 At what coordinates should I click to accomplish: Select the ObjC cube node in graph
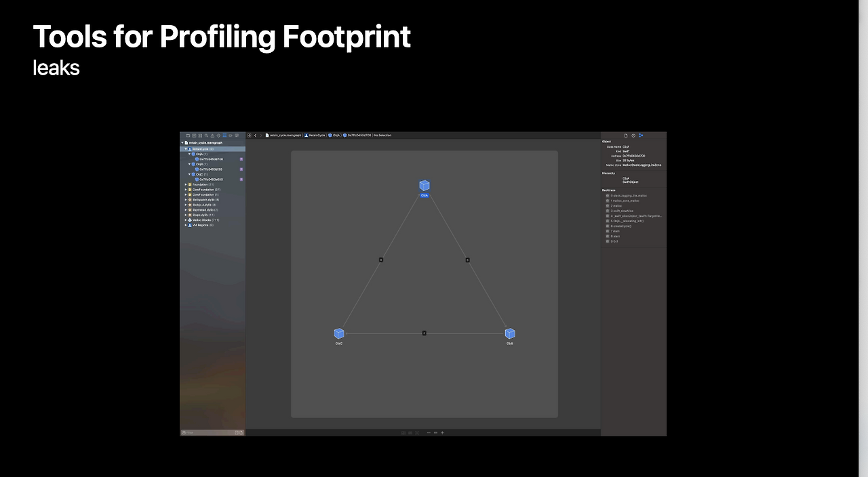tap(339, 333)
